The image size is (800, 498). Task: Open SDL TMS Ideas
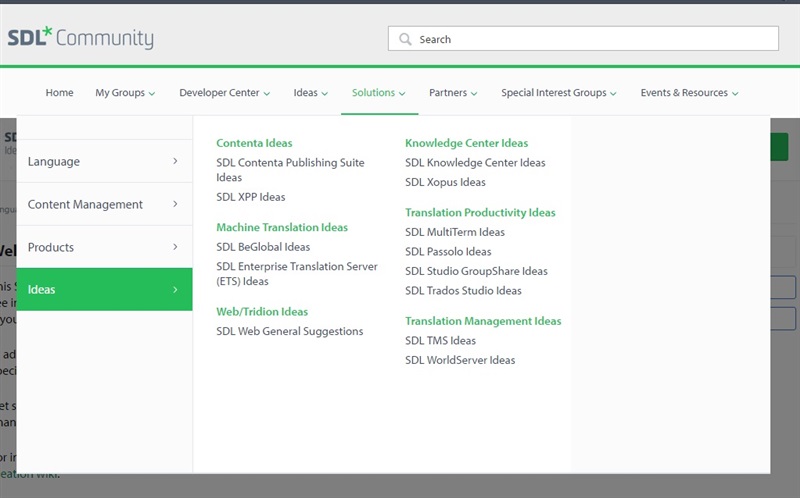coord(440,340)
